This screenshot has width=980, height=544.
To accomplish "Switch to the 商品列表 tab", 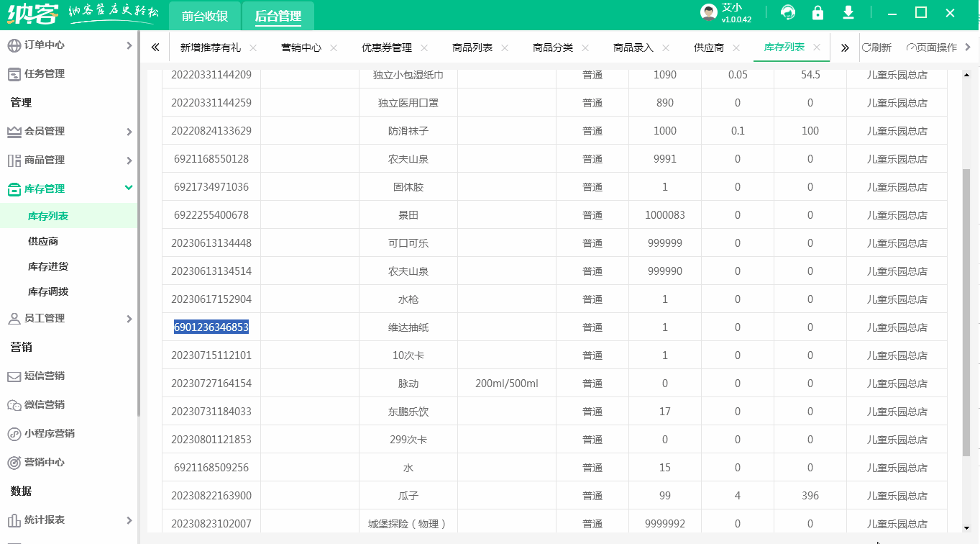I will 472,47.
